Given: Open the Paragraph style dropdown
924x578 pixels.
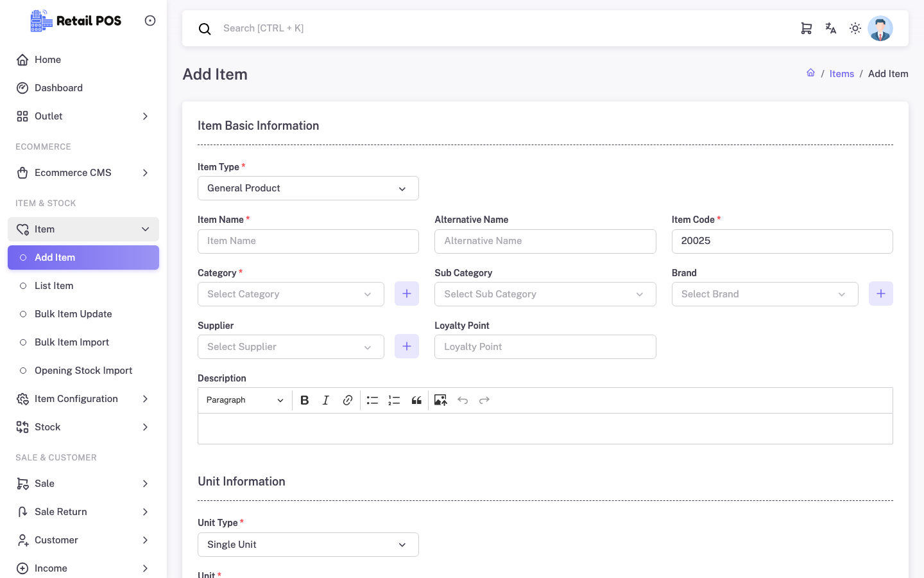Looking at the screenshot, I should tap(245, 400).
